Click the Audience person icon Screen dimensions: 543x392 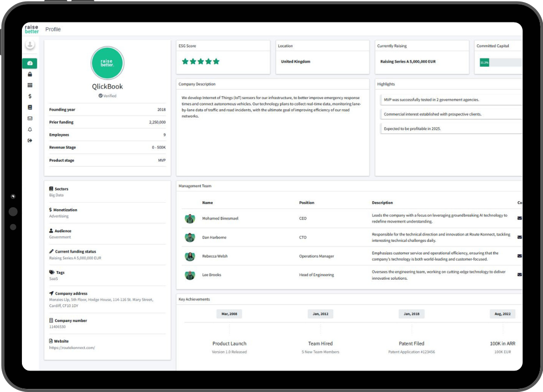(x=51, y=231)
